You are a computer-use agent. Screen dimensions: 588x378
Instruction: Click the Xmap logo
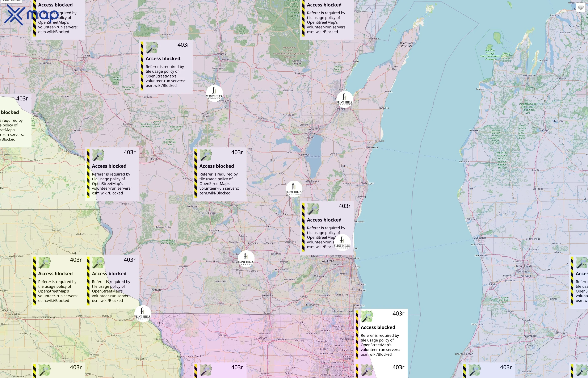tap(31, 15)
